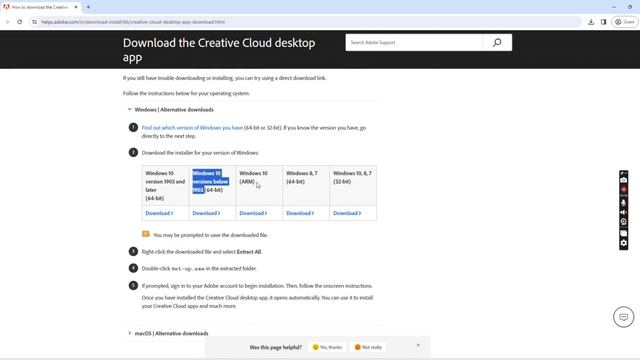Download installer for Windows 10 versions below 1903

click(x=206, y=213)
